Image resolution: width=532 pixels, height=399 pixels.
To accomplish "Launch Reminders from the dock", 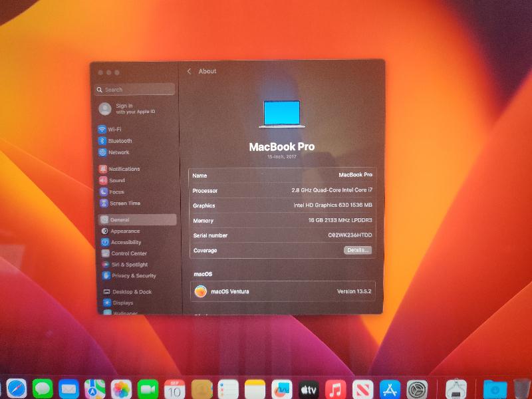I will (x=228, y=389).
